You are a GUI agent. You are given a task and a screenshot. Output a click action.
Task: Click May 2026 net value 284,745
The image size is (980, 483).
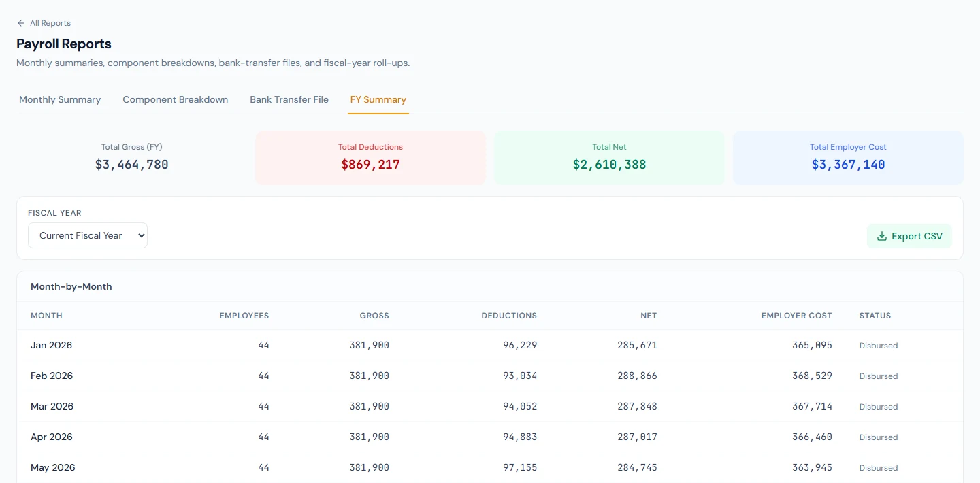pyautogui.click(x=638, y=467)
